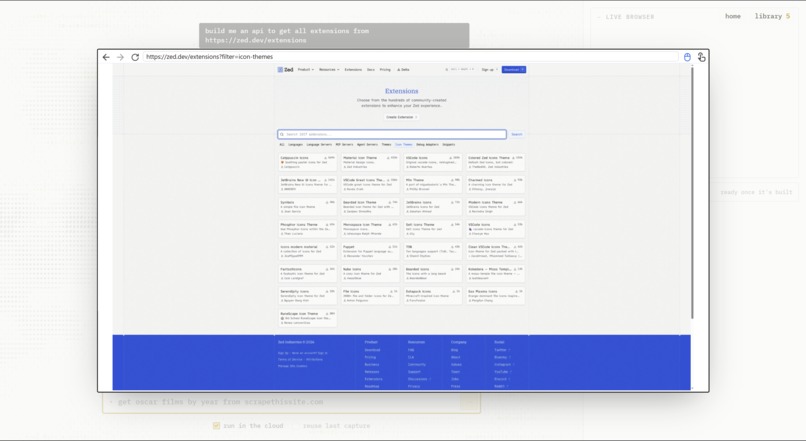
Task: Click the Search button beside the search box
Action: [x=517, y=134]
